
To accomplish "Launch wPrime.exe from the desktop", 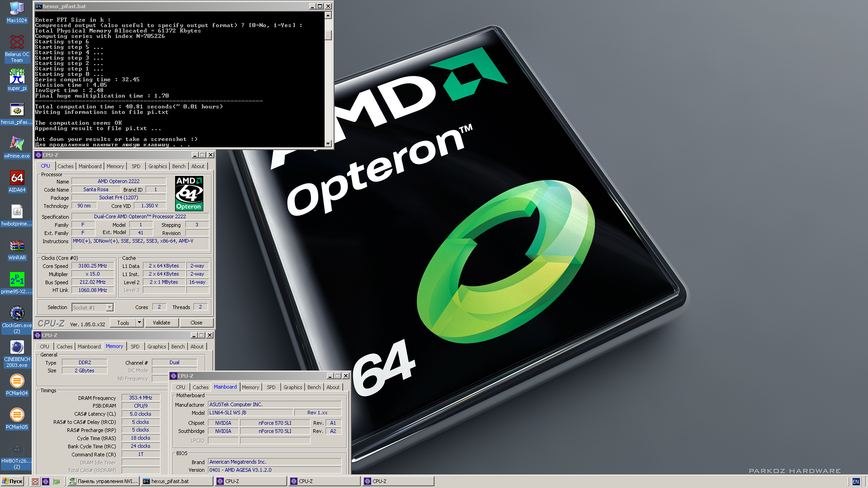I will click(17, 147).
